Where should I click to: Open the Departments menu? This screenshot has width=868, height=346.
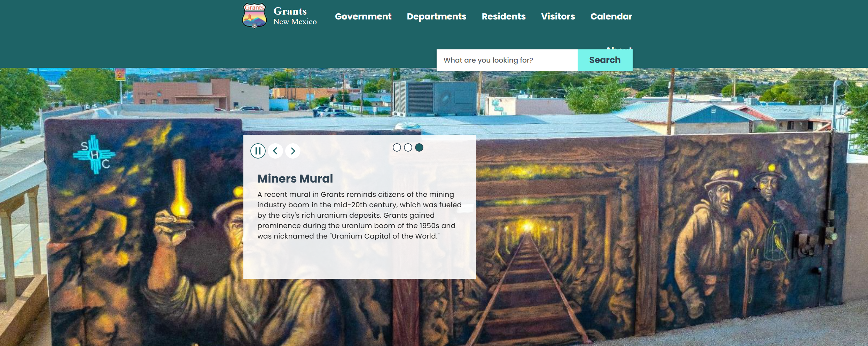437,16
